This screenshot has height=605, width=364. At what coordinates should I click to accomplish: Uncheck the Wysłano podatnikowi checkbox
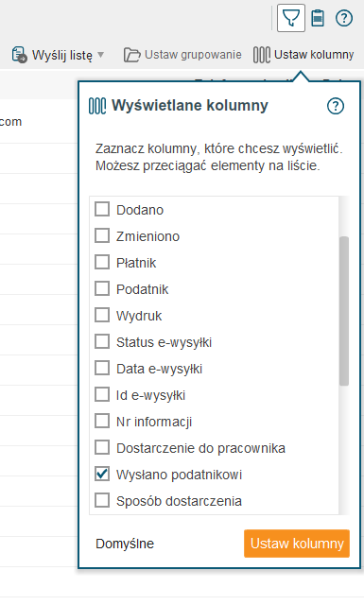tap(102, 474)
